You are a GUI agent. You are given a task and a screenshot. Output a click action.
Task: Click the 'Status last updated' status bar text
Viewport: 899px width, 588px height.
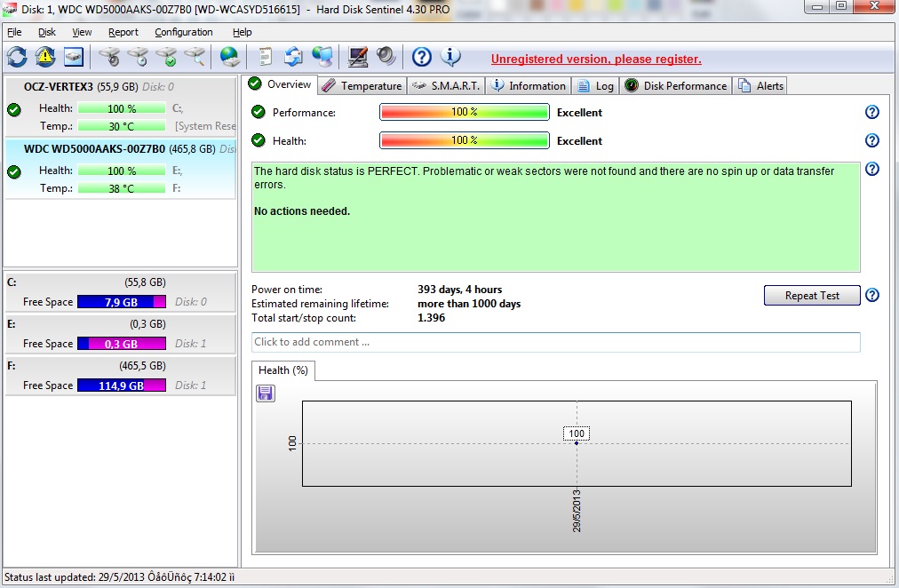pos(119,577)
